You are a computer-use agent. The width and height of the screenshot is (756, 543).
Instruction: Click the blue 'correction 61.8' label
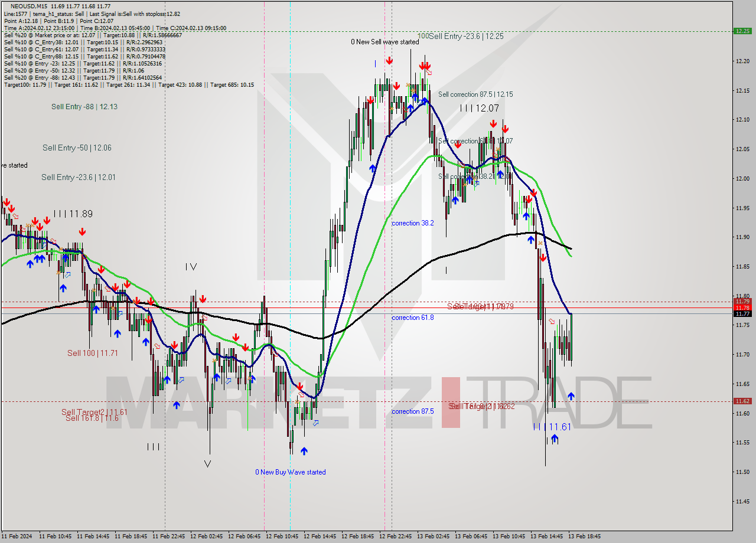[x=413, y=318]
